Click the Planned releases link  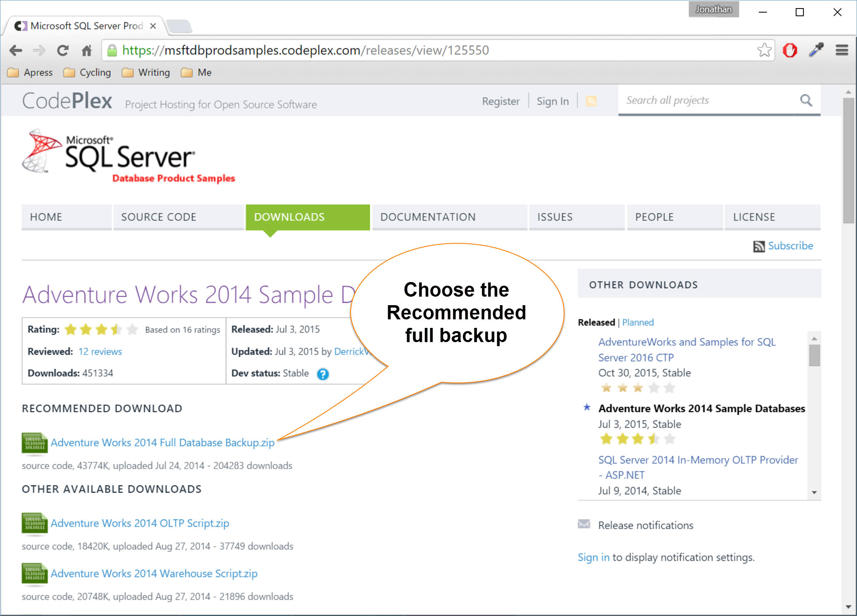tap(638, 323)
